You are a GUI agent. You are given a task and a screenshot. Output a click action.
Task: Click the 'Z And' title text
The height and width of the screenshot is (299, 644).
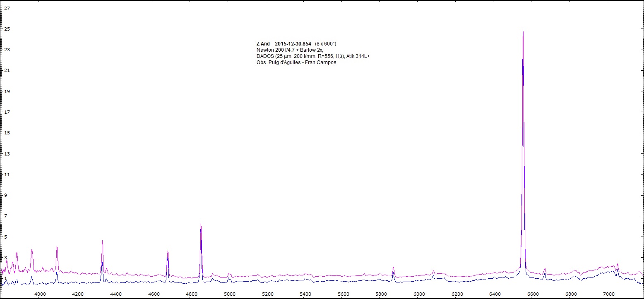[263, 44]
